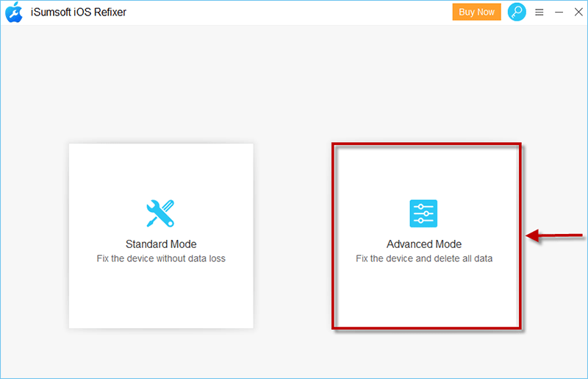Open the hamburger menu
Screen dimensions: 588x379
click(539, 13)
